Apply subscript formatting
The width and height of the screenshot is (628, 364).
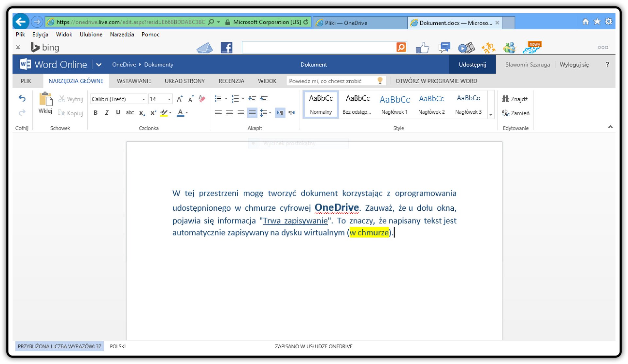tap(142, 113)
